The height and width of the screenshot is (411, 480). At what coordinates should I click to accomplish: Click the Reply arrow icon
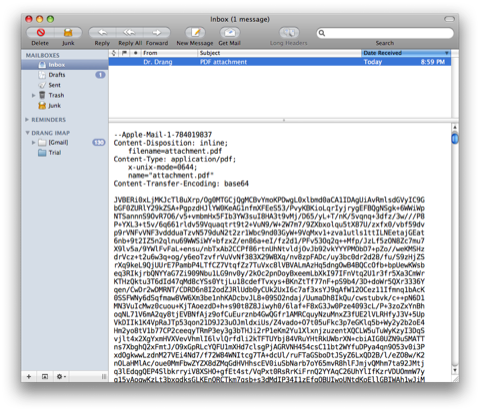pos(102,32)
